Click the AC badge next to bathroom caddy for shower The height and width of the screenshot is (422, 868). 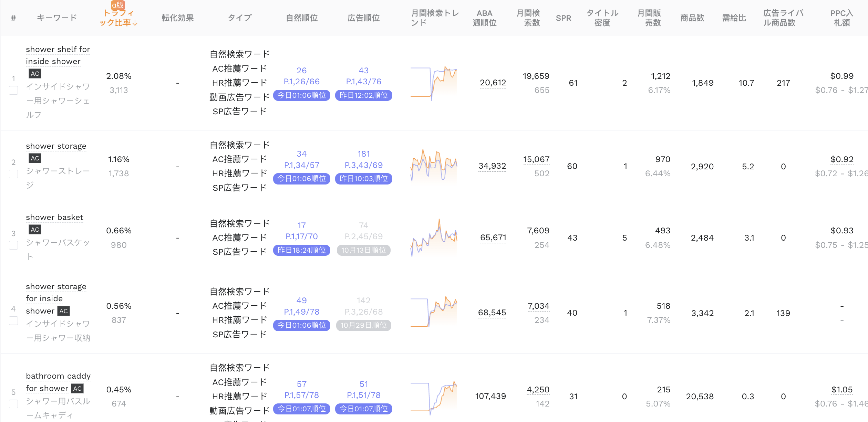coord(77,389)
